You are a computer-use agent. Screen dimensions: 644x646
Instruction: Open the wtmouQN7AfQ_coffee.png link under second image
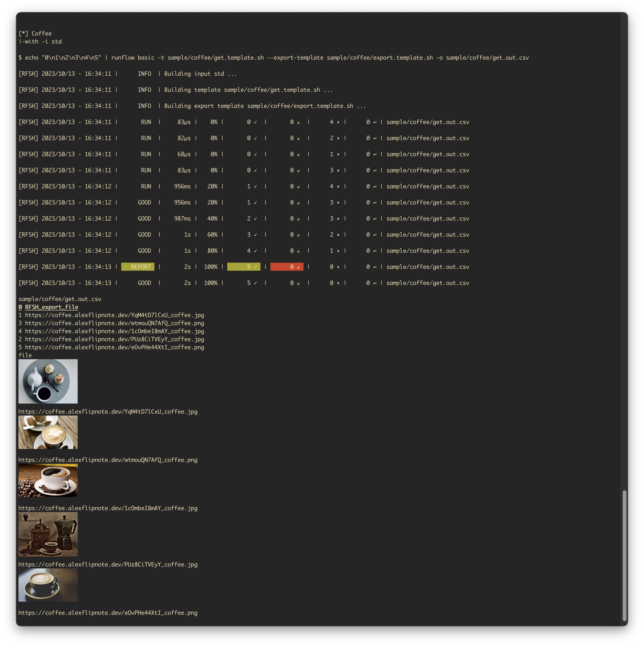108,460
